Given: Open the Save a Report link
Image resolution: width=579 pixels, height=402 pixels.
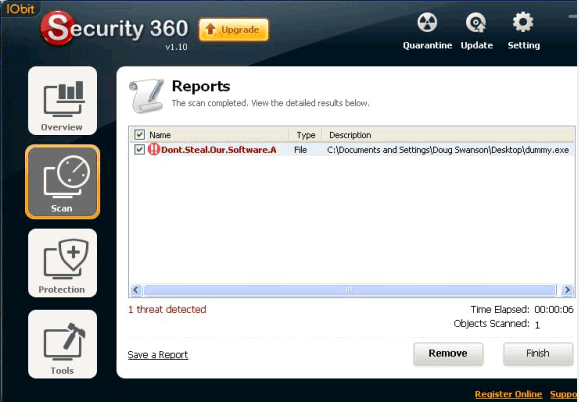Looking at the screenshot, I should pyautogui.click(x=158, y=355).
